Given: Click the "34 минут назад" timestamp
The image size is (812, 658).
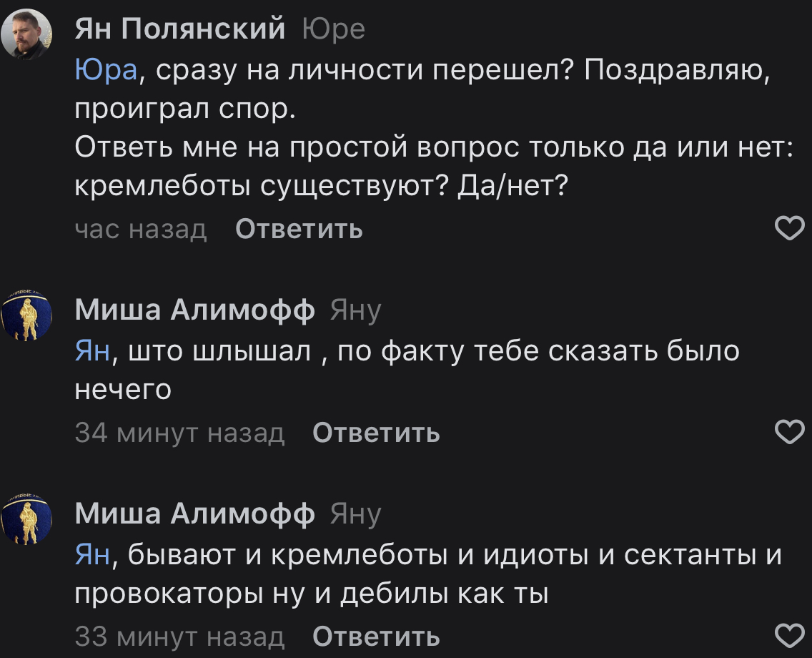Looking at the screenshot, I should click(179, 433).
